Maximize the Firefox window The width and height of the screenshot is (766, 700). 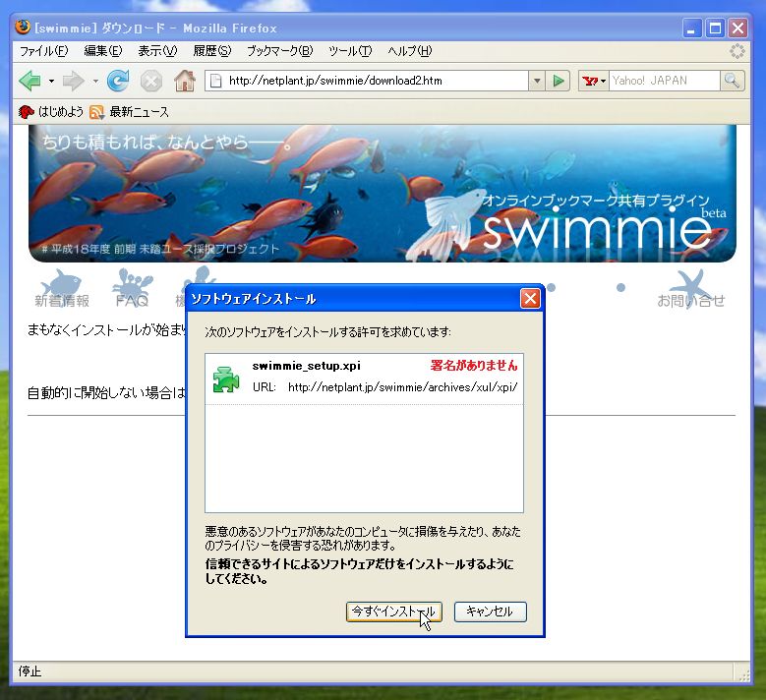tap(715, 29)
